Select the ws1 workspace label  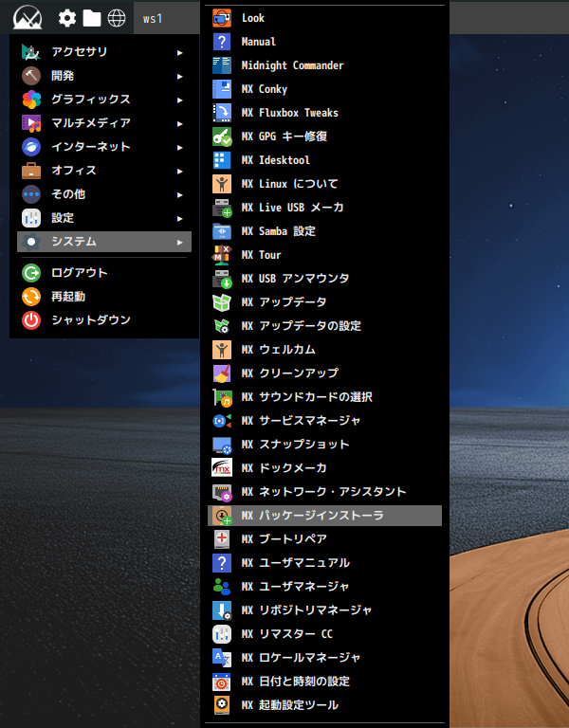coord(153,19)
